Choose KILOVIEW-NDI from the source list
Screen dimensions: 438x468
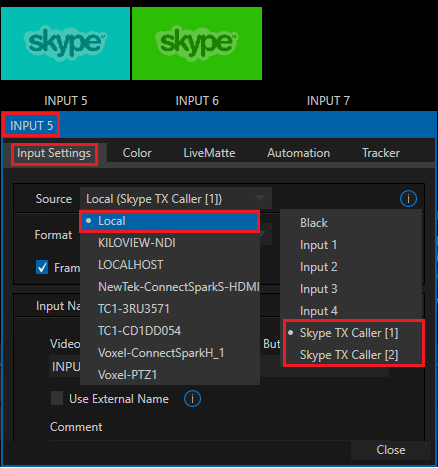coord(170,243)
